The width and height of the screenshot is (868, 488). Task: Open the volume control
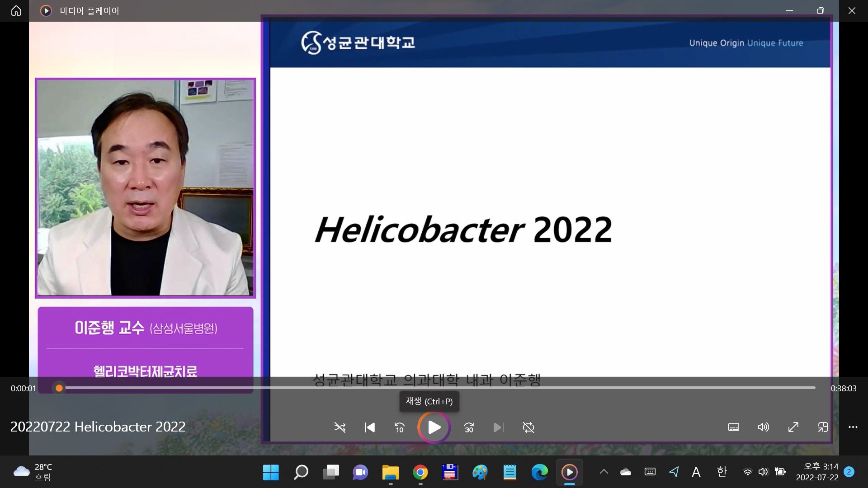coord(764,427)
